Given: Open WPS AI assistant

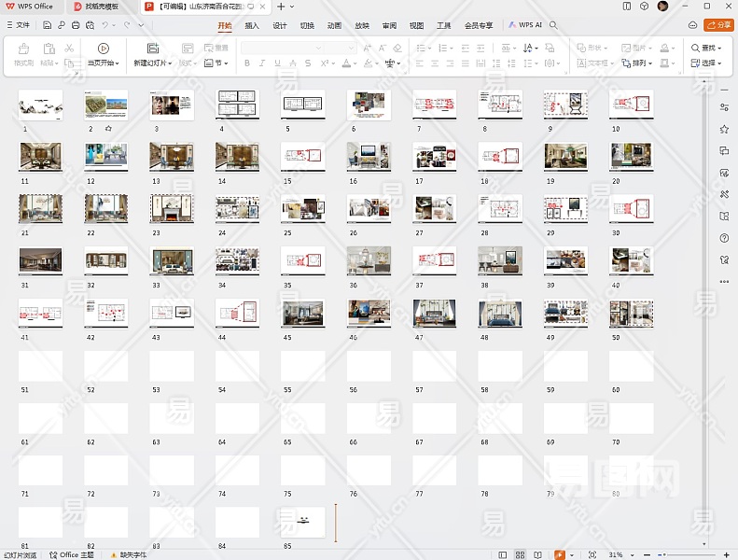Looking at the screenshot, I should tap(525, 25).
